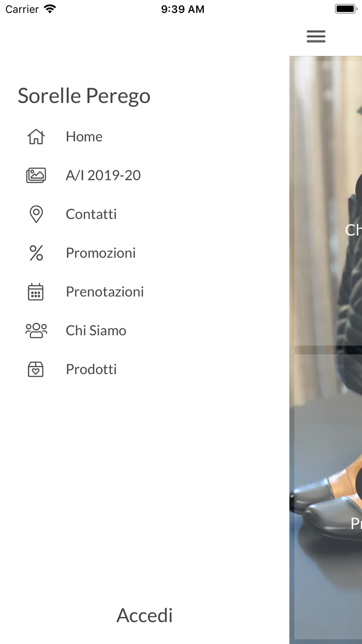The image size is (362, 644).
Task: Go to Contatti page
Action: (x=91, y=214)
